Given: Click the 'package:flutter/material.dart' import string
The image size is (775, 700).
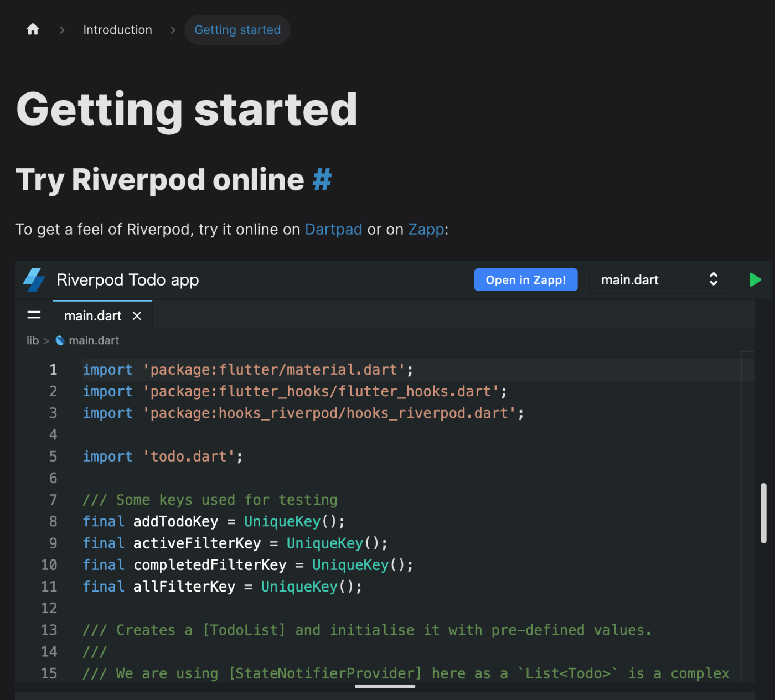Looking at the screenshot, I should click(274, 370).
